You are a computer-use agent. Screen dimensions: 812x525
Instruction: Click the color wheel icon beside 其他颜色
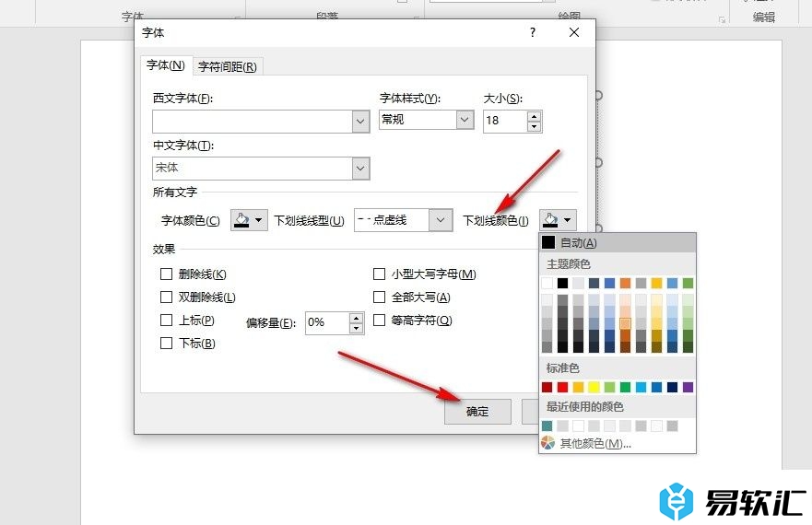547,443
